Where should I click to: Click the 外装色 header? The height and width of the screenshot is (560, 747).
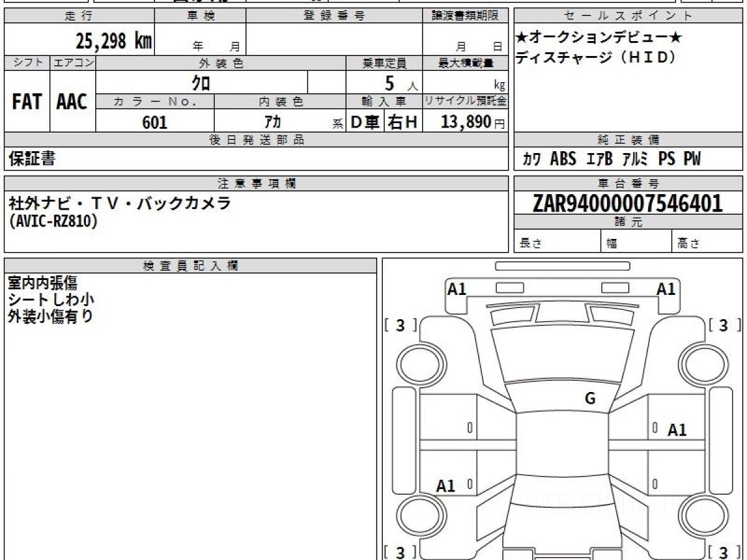point(221,63)
